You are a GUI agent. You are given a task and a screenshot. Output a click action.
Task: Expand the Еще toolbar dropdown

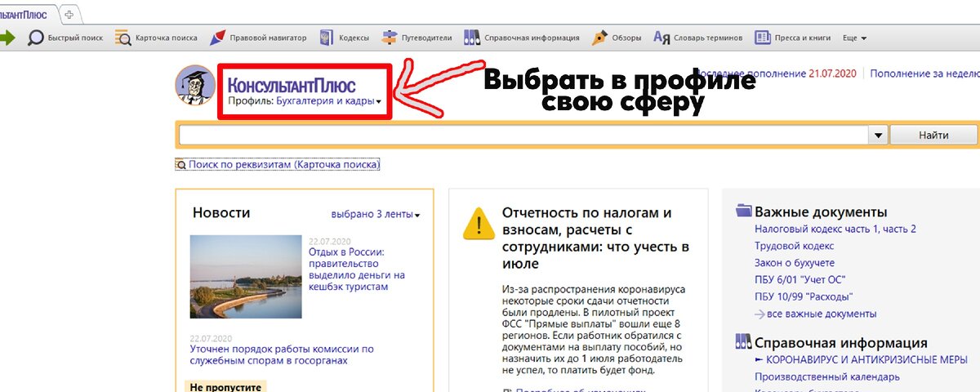coord(854,38)
